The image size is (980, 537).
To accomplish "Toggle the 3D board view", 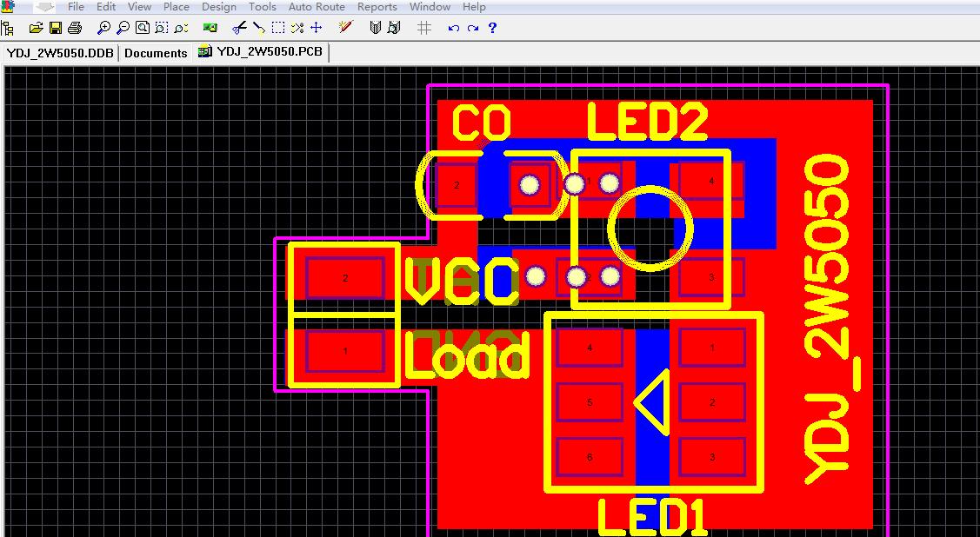I will (208, 27).
